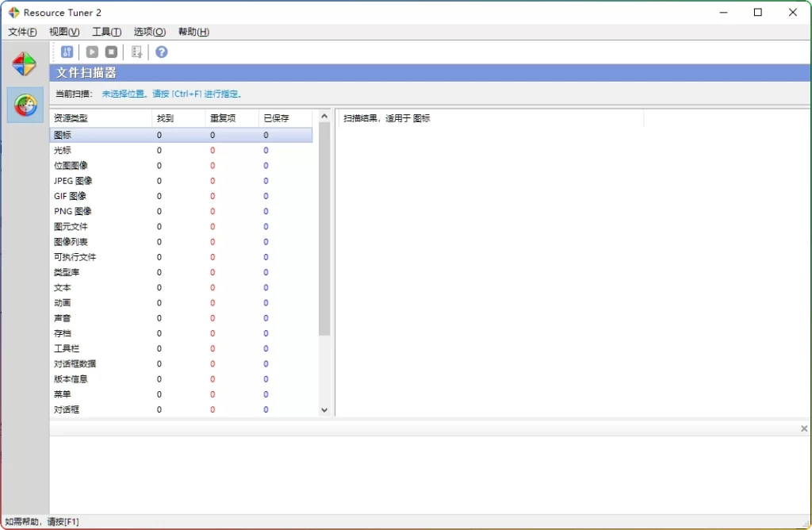Start the file scan with the play icon

coord(92,52)
